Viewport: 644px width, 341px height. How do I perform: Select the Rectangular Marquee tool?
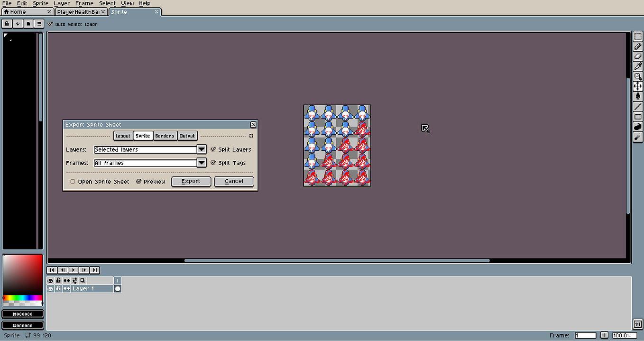pyautogui.click(x=638, y=36)
